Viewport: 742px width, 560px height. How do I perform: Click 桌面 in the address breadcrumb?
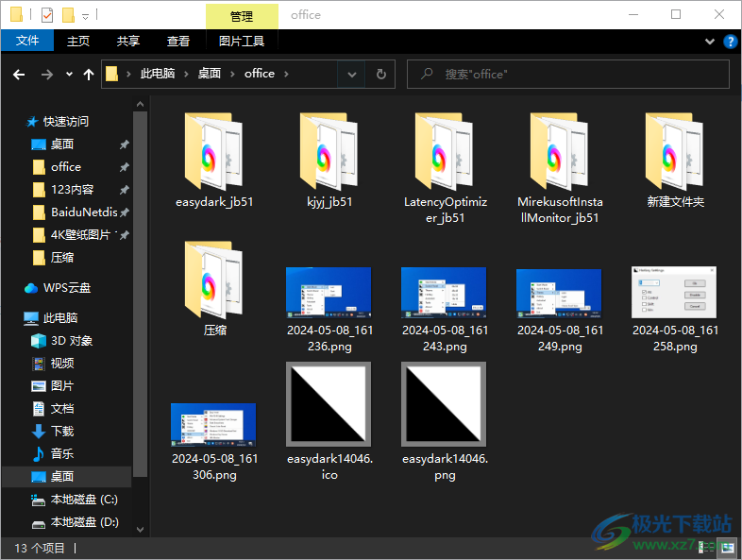coord(210,74)
